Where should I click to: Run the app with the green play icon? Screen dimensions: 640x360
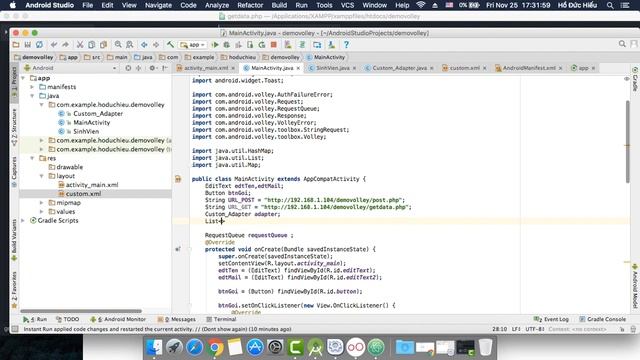pyautogui.click(x=215, y=45)
